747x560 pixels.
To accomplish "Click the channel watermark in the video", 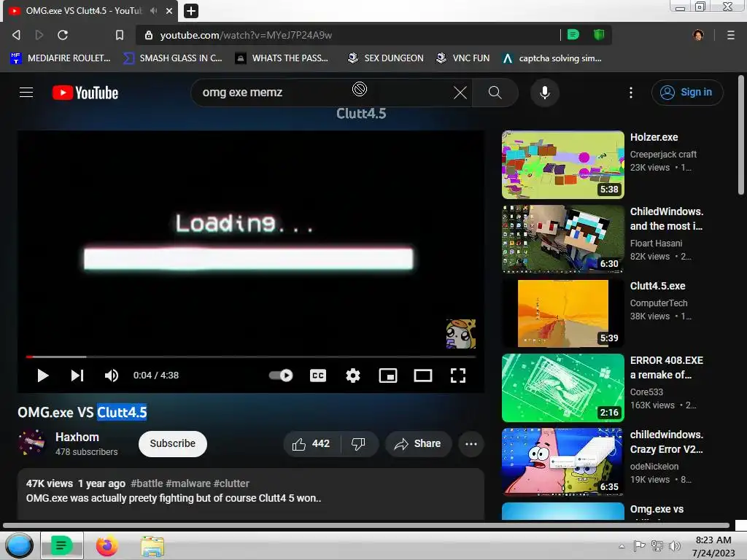I will [461, 334].
